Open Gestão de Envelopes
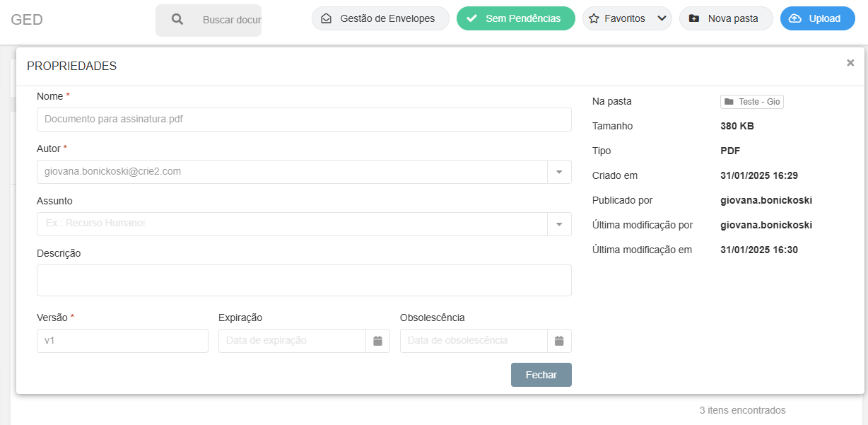The image size is (868, 425). [x=380, y=18]
